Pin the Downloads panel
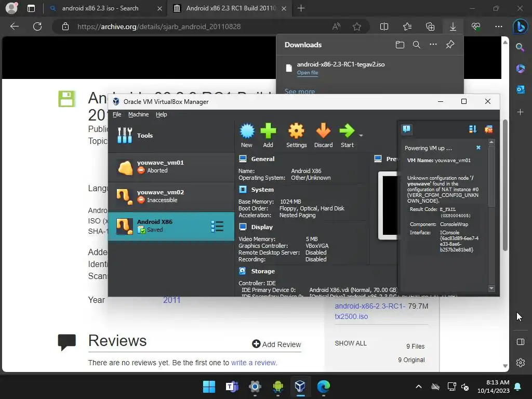The width and height of the screenshot is (532, 399). tap(450, 45)
